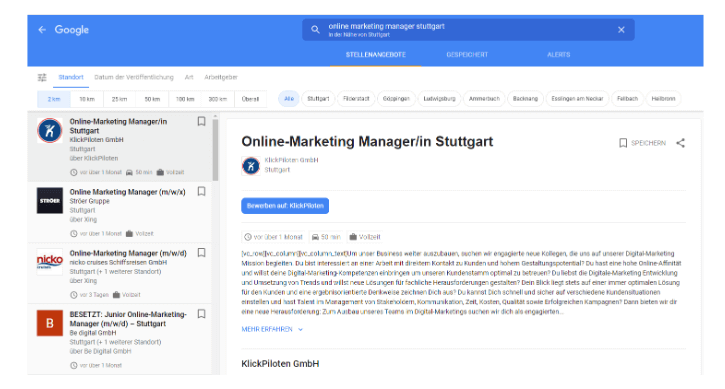Select the Alle location chip

tap(289, 99)
